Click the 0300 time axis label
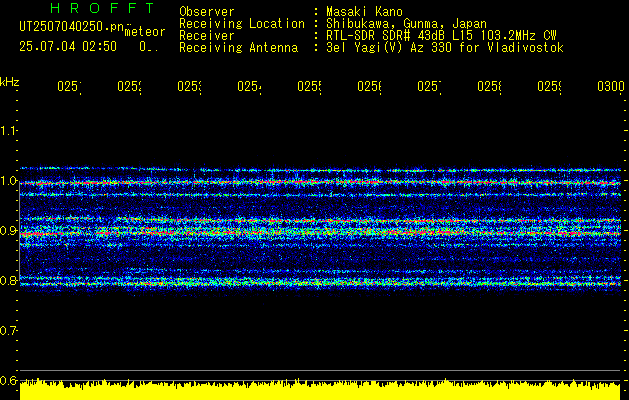This screenshot has height=400, width=629. [x=611, y=87]
